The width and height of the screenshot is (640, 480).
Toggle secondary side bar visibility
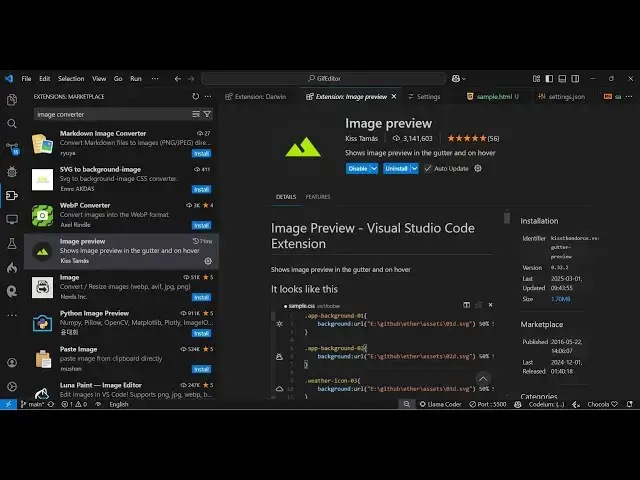(575, 78)
